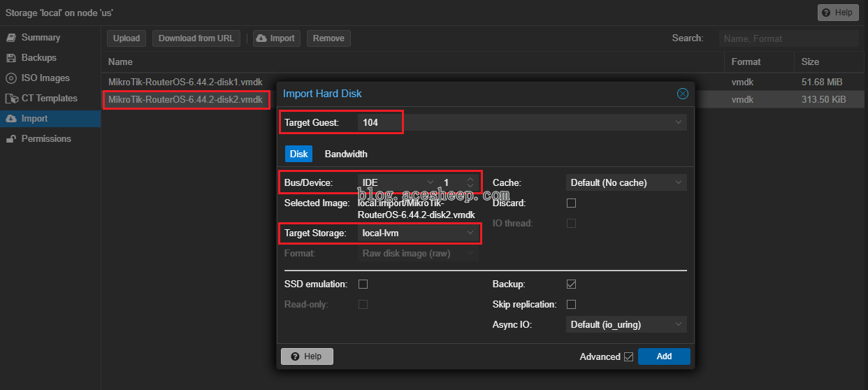Toggle the Advanced checkbox
The width and height of the screenshot is (868, 390).
[x=628, y=356]
